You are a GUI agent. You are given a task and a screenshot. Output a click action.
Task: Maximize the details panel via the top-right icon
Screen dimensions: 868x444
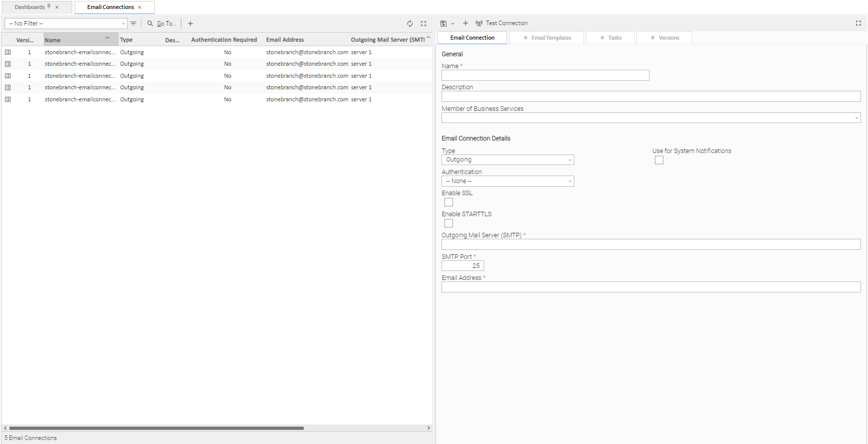click(858, 23)
